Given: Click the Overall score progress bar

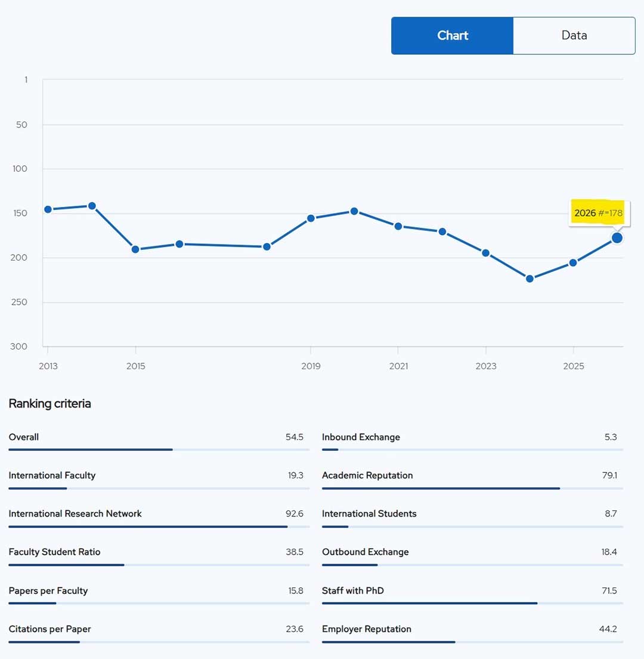Looking at the screenshot, I should pos(159,449).
